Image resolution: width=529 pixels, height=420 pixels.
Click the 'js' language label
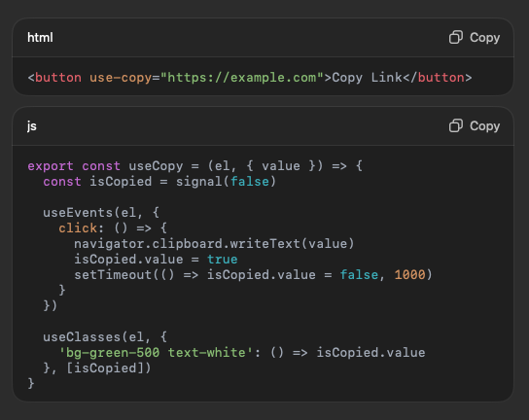(x=32, y=126)
